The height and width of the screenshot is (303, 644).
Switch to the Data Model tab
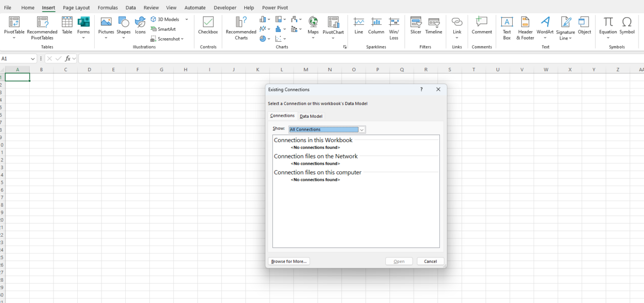311,116
